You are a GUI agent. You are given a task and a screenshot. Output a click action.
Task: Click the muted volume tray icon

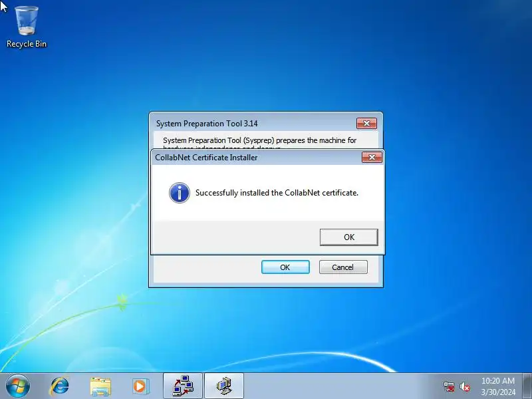click(x=464, y=386)
